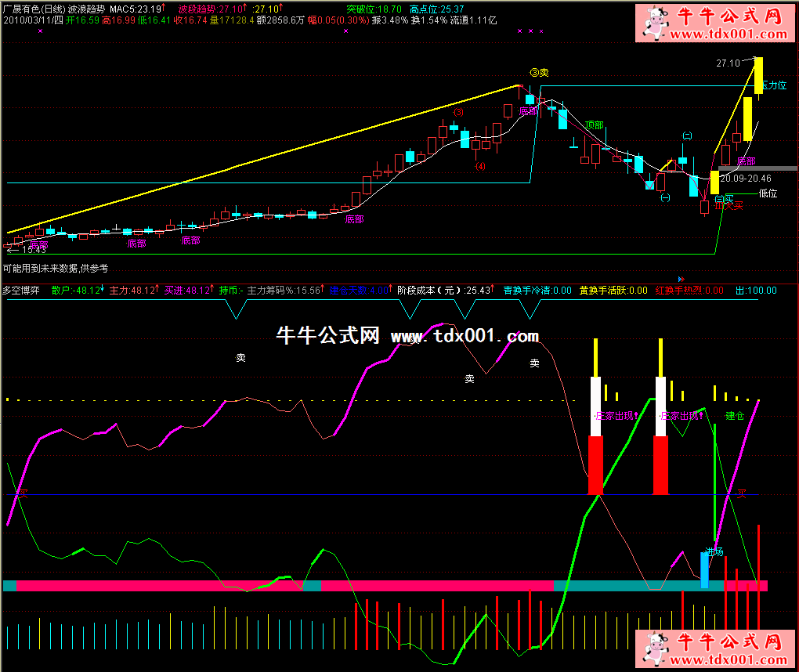Screen dimensions: 799x672
Task: Click the 黄换手活跃:0.00 value
Action: [x=613, y=291]
